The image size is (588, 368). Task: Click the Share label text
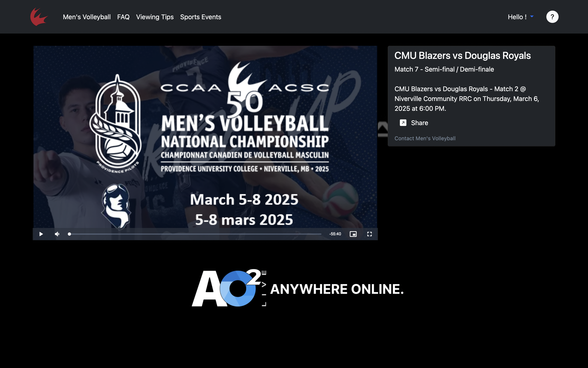coord(419,123)
